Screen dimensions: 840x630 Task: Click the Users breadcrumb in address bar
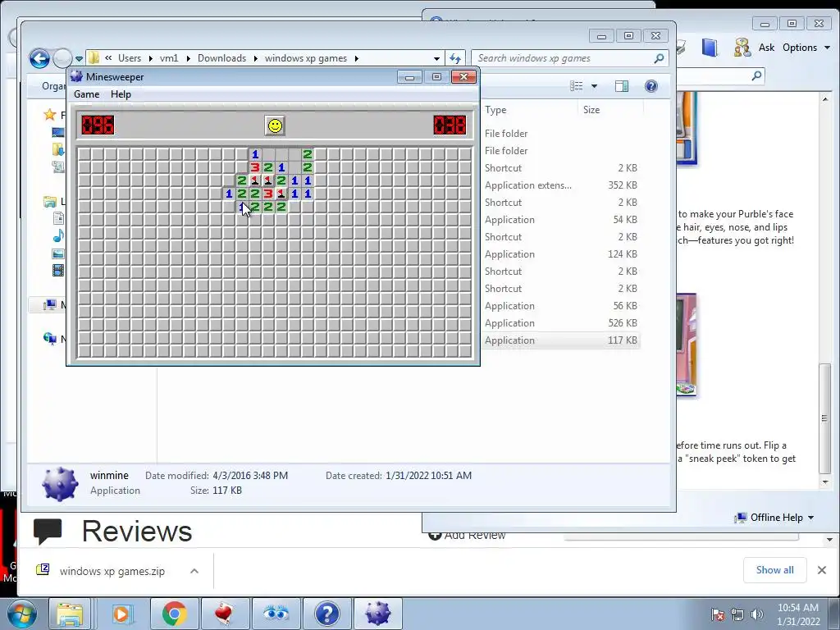tap(130, 58)
